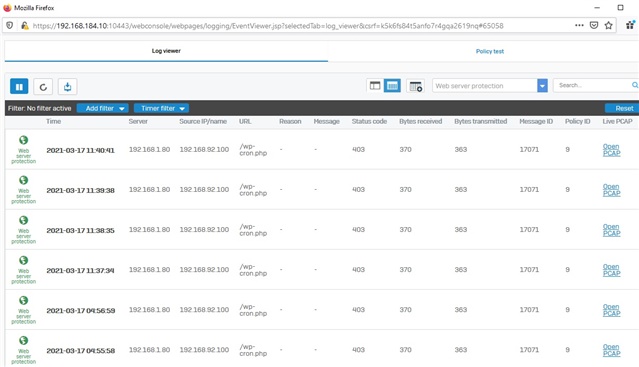Image resolution: width=639 pixels, height=367 pixels.
Task: Open PCAP for the 11:37:34 entry
Action: tap(611, 270)
